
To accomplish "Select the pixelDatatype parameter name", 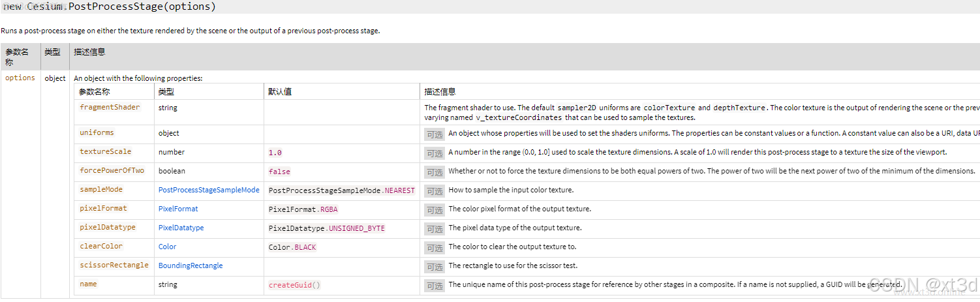I will 108,228.
